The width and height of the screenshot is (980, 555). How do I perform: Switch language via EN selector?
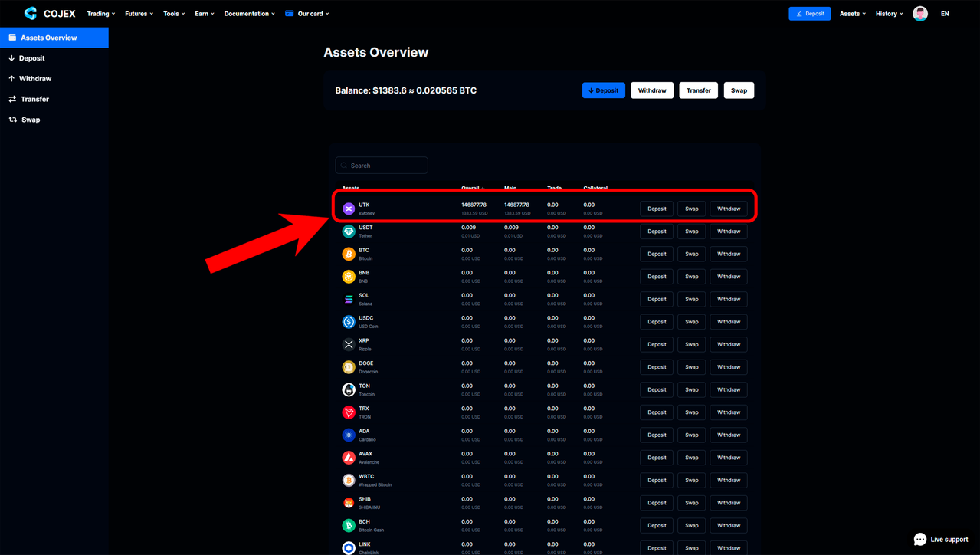tap(945, 14)
